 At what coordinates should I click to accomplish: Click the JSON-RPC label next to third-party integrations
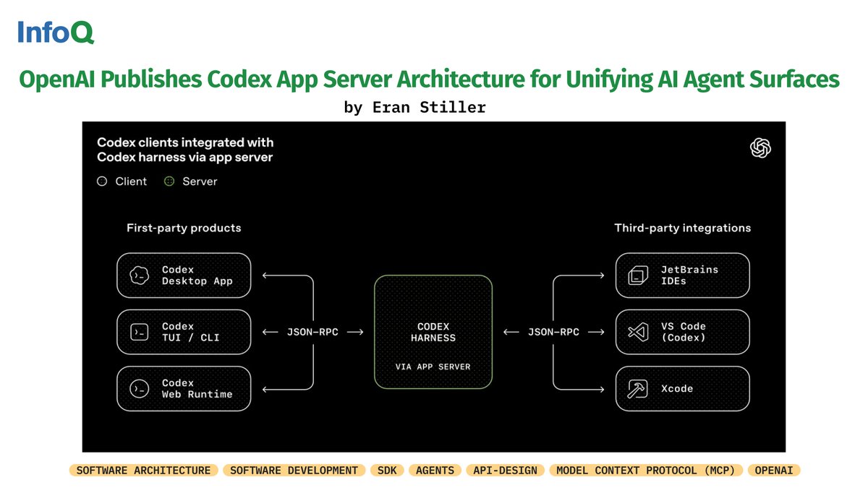[553, 333]
